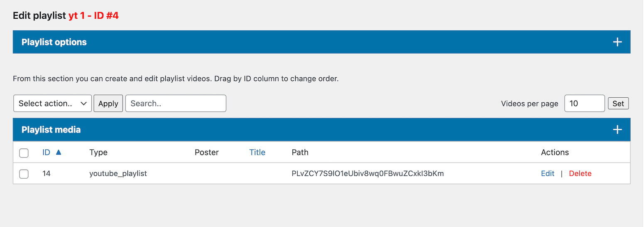This screenshot has width=644, height=227.
Task: Click the Playlist options header title
Action: click(54, 42)
